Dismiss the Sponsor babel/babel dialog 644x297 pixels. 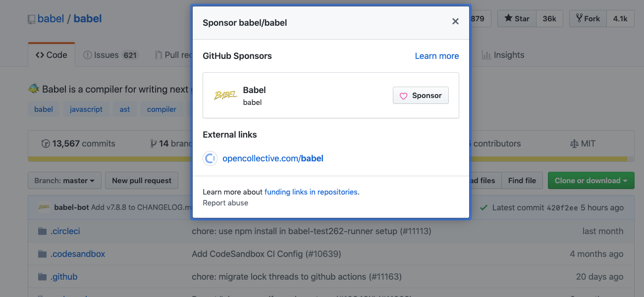pyautogui.click(x=455, y=21)
